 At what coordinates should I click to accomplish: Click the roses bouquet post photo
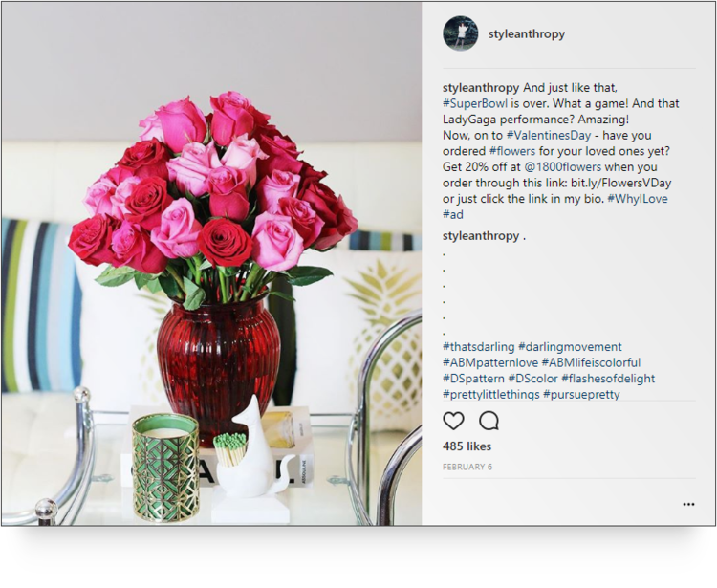click(211, 264)
